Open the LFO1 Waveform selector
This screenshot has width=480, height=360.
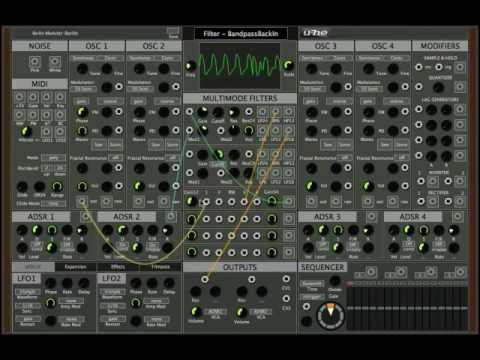tap(28, 292)
